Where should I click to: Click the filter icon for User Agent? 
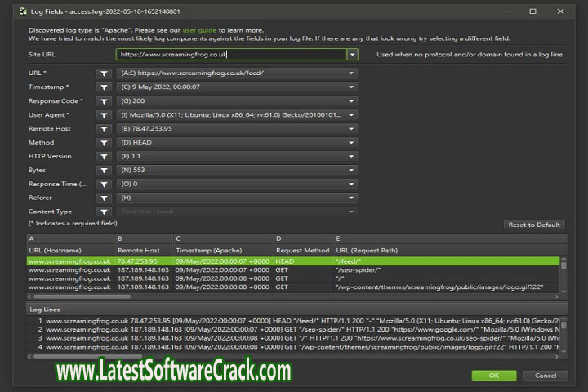point(105,115)
